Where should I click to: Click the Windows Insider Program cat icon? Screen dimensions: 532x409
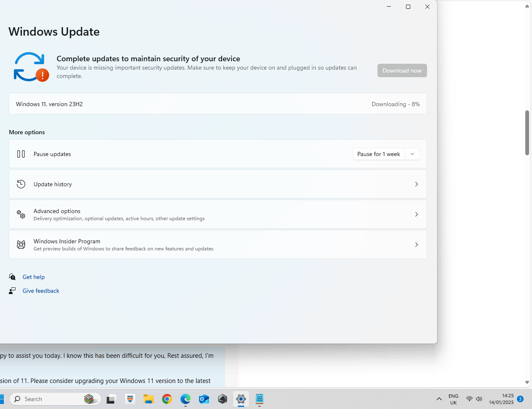[x=21, y=245]
